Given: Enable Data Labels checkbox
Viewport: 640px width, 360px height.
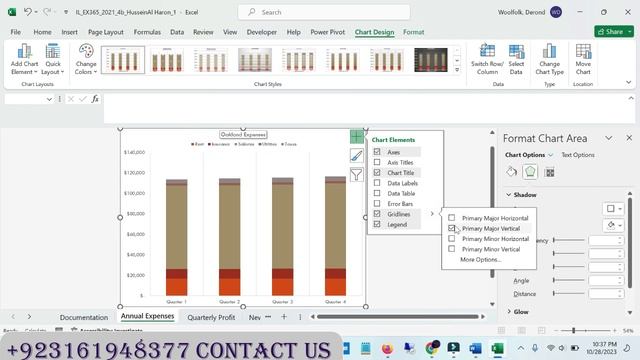Looking at the screenshot, I should pos(377,183).
